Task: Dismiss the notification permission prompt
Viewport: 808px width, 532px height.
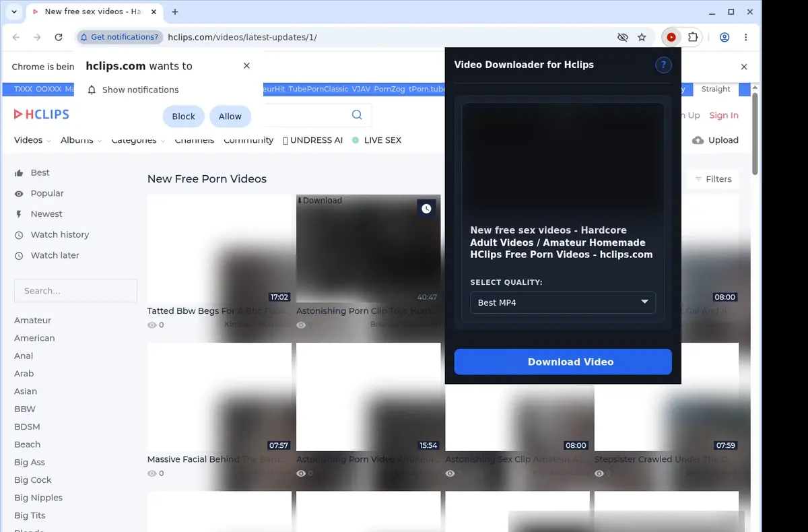Action: click(246, 65)
